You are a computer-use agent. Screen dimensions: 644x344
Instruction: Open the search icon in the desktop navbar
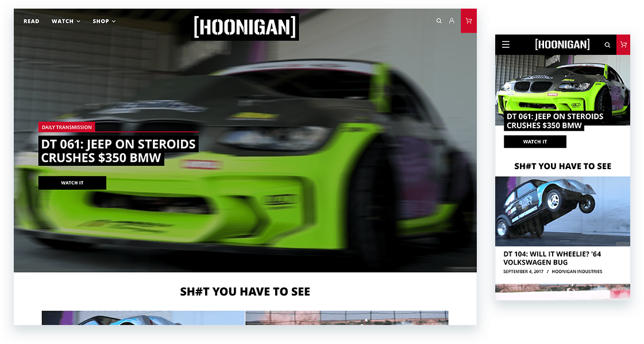click(x=439, y=21)
